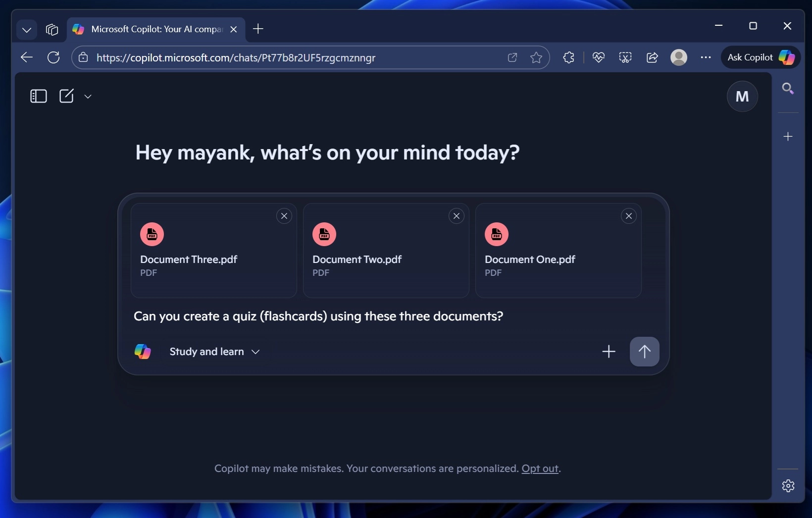Dismiss the Document Two.pdf attachment
Screen dimensions: 812x518
pyautogui.click(x=456, y=216)
